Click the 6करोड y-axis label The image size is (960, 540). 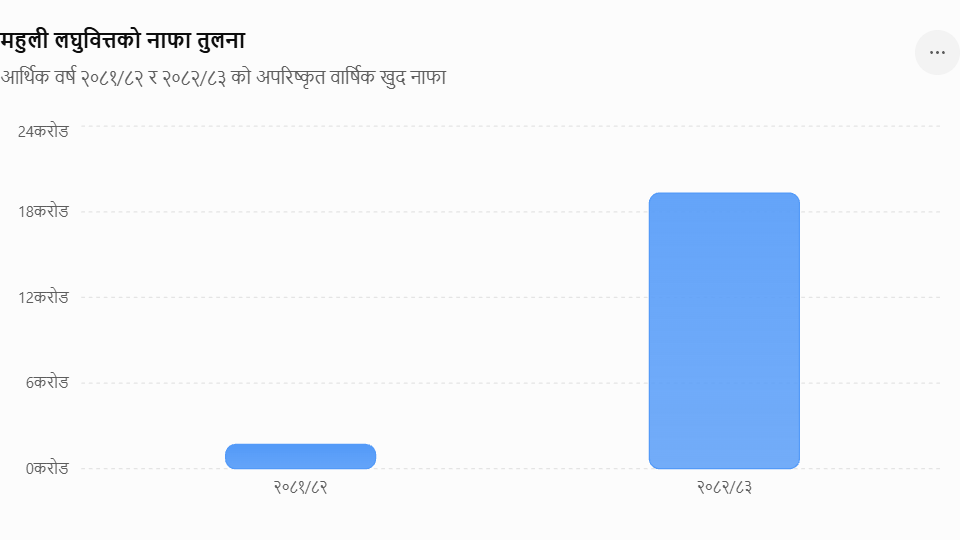pyautogui.click(x=47, y=383)
